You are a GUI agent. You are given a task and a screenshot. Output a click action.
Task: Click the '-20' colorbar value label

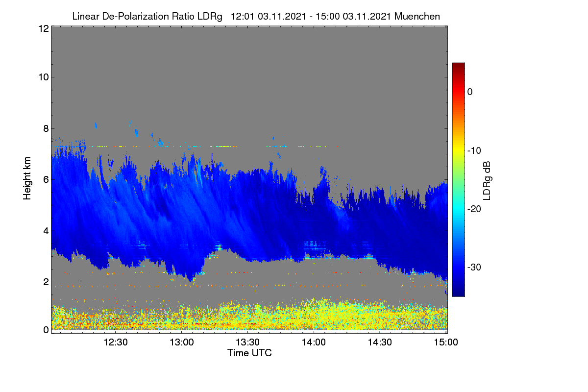pyautogui.click(x=474, y=209)
